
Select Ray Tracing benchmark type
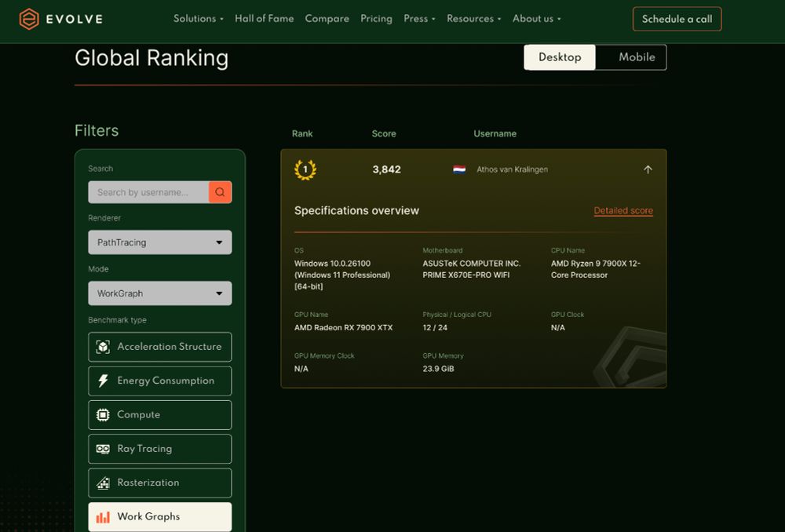(160, 449)
